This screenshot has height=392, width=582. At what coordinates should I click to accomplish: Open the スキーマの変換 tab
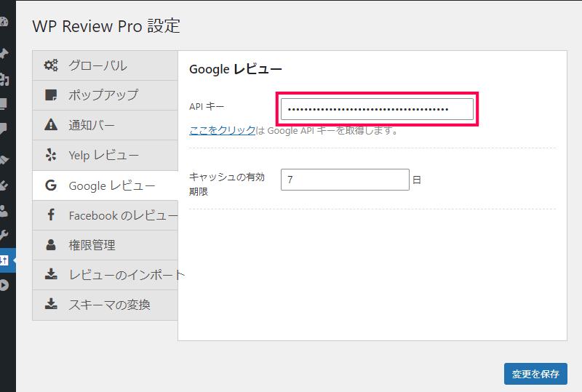[105, 305]
